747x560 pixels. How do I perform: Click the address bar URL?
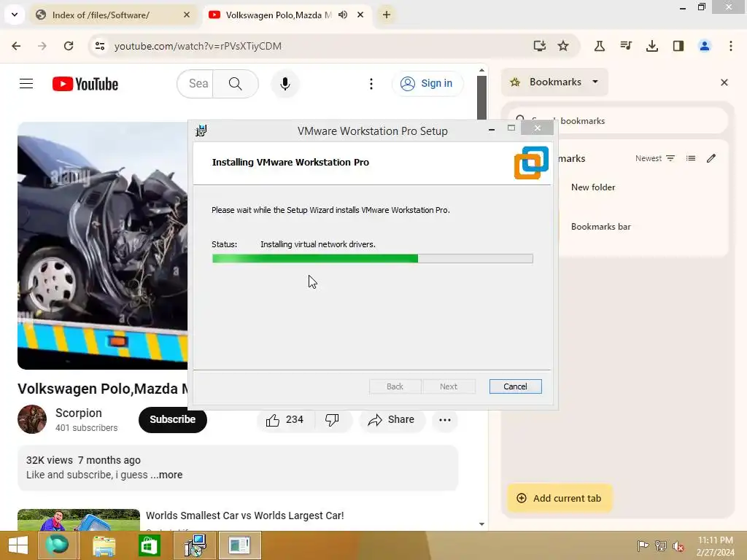pos(198,46)
